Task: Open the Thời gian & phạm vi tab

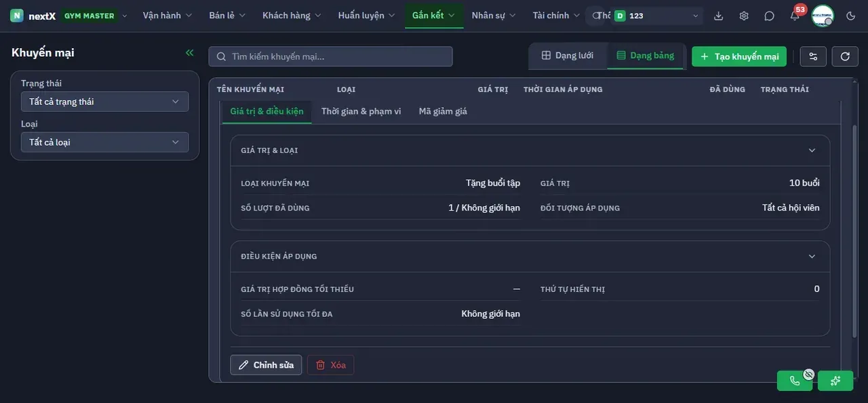Action: coord(361,111)
